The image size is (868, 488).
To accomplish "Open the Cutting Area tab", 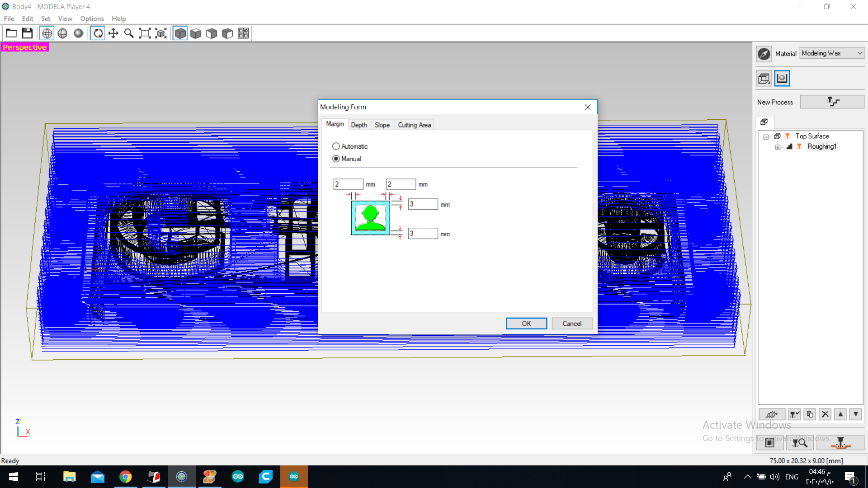I will [414, 125].
